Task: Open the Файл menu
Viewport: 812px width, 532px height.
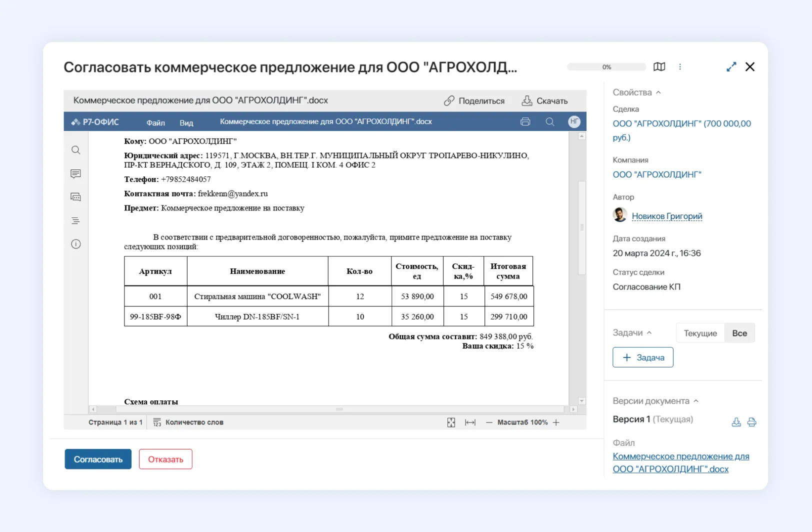Action: pyautogui.click(x=155, y=122)
